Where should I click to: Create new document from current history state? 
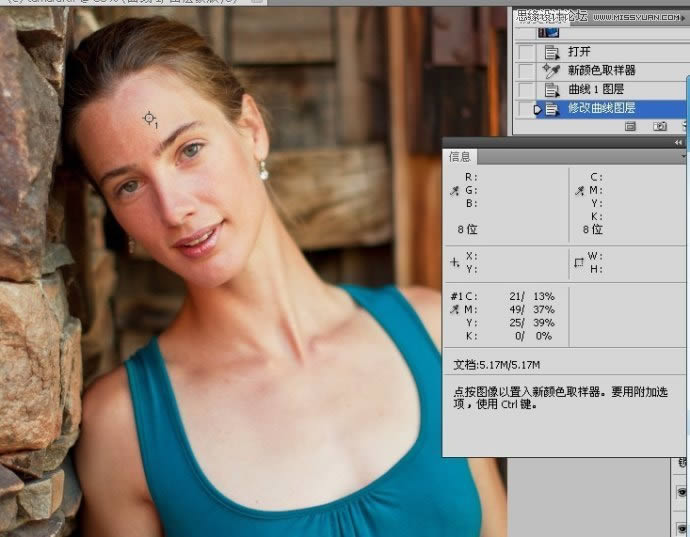click(x=631, y=127)
